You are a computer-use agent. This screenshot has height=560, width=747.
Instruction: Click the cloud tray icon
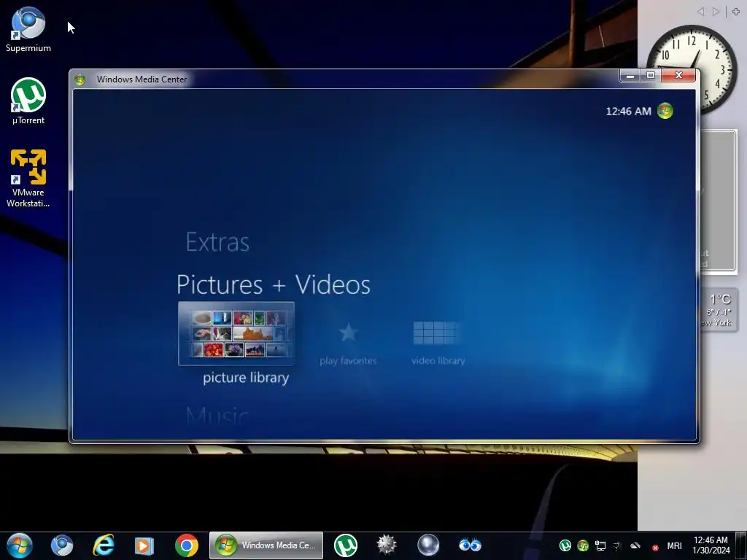635,545
